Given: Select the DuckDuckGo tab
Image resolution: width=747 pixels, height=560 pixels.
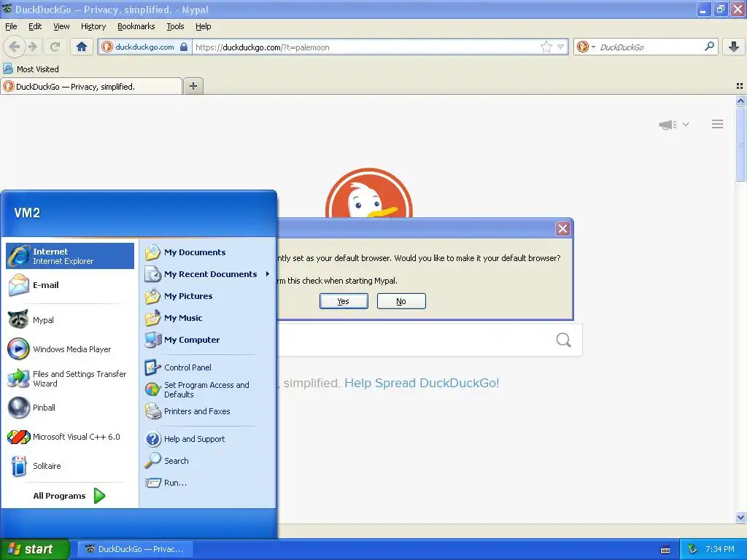Looking at the screenshot, I should tap(91, 87).
